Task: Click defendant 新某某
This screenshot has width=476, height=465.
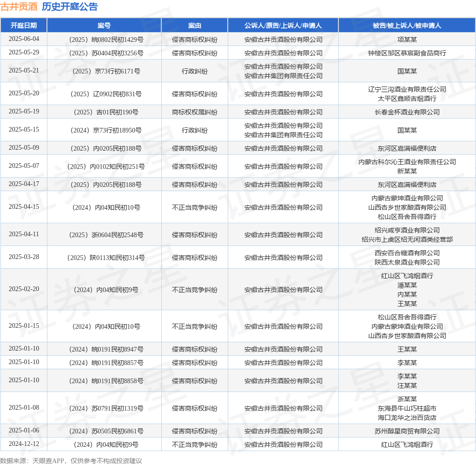Action: pyautogui.click(x=407, y=171)
